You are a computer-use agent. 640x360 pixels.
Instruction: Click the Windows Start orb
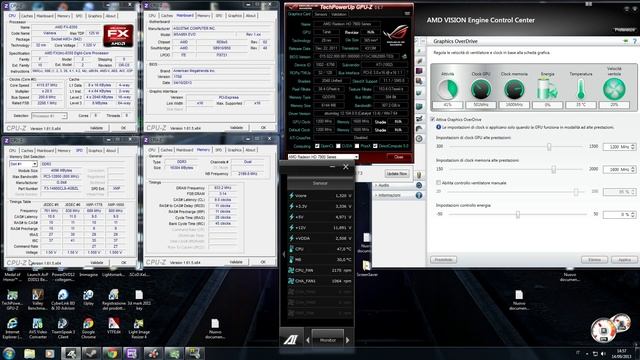click(x=9, y=353)
